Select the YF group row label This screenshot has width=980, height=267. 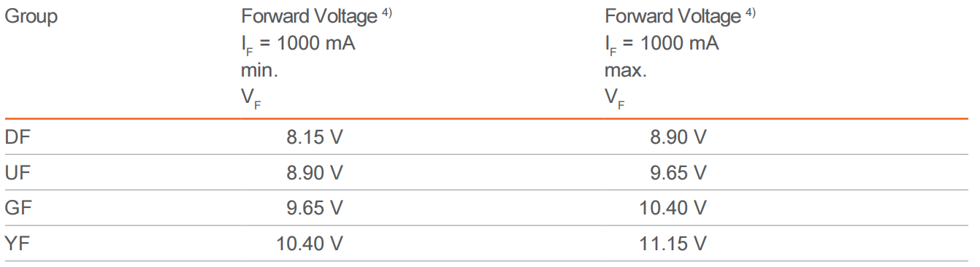[x=18, y=243]
